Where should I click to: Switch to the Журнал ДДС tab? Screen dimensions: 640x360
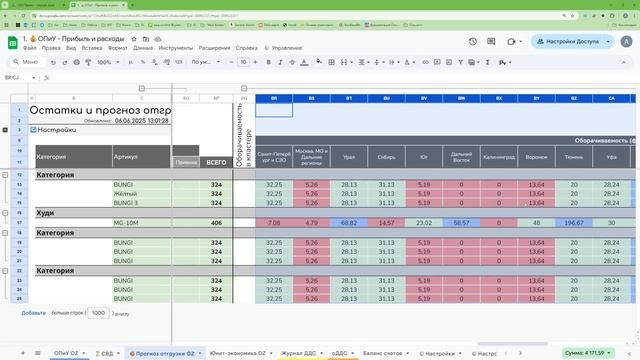[298, 353]
